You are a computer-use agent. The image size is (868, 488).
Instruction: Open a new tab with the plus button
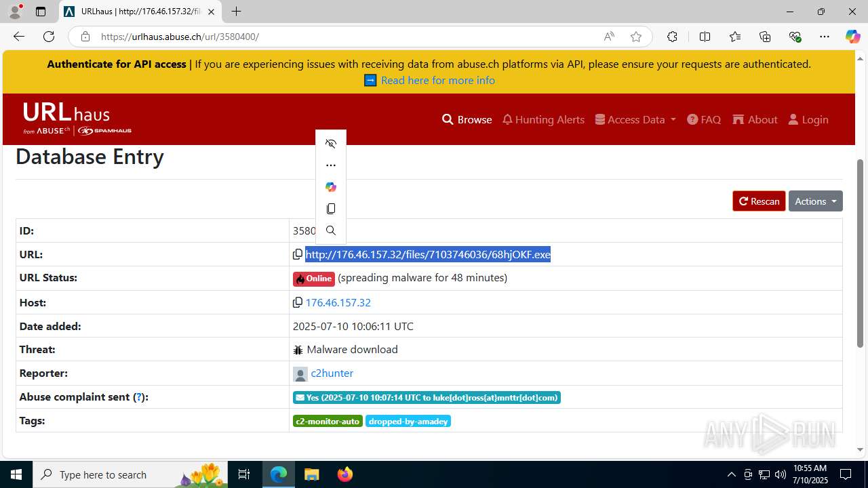click(236, 12)
